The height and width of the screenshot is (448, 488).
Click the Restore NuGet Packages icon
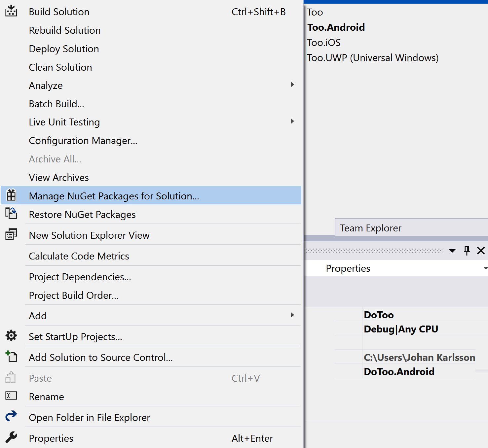(11, 214)
